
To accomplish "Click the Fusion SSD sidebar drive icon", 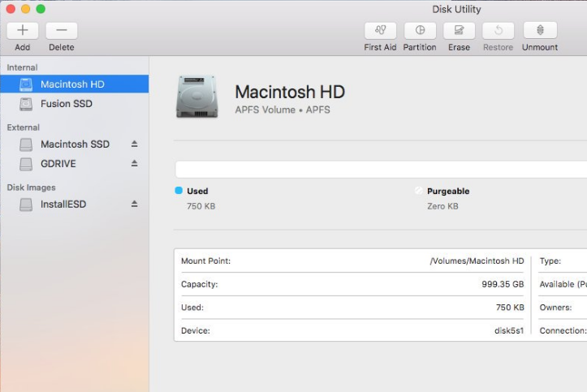I will coord(26,104).
